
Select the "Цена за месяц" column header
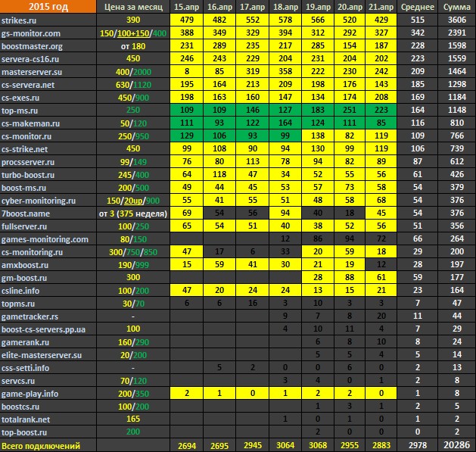[133, 7]
